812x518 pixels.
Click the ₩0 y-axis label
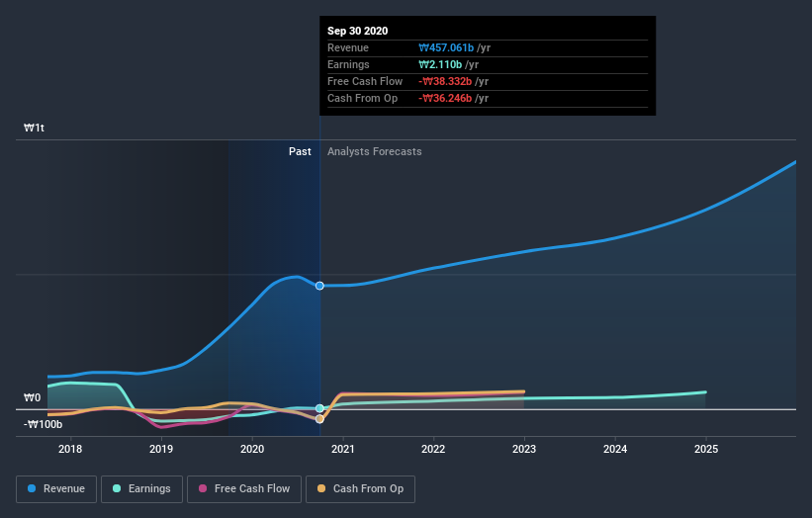click(x=32, y=398)
